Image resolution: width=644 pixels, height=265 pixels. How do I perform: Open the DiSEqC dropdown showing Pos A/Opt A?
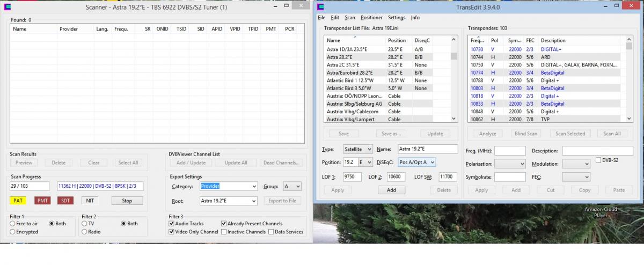click(x=416, y=162)
